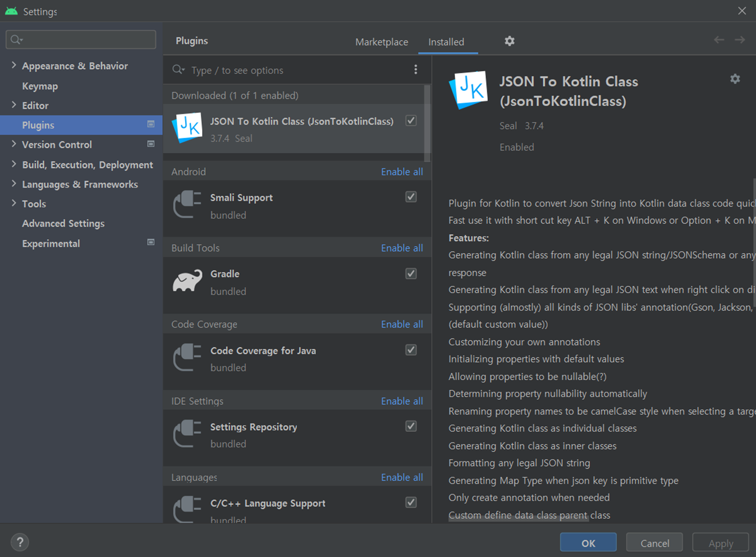
Task: Click Enable all for Code Coverage
Action: click(x=402, y=325)
